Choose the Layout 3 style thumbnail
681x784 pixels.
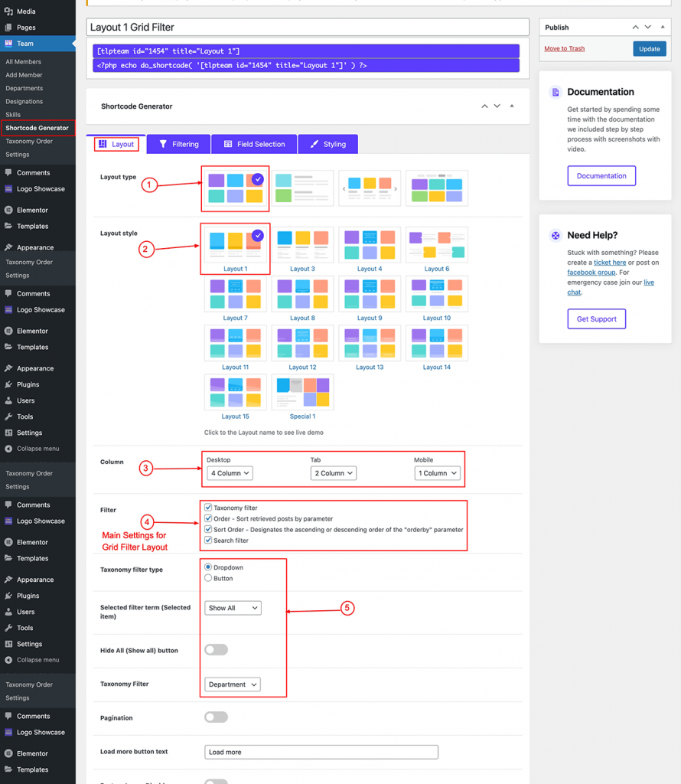coord(302,244)
